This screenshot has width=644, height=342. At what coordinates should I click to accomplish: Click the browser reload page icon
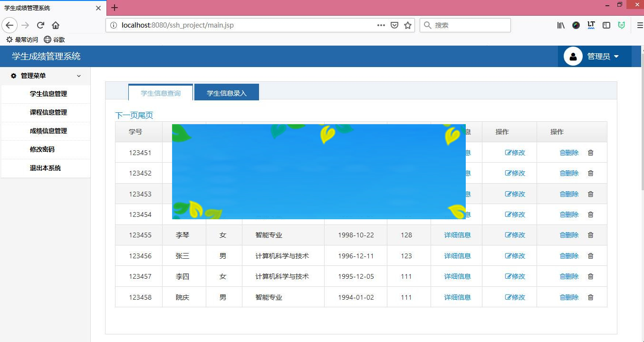[40, 25]
